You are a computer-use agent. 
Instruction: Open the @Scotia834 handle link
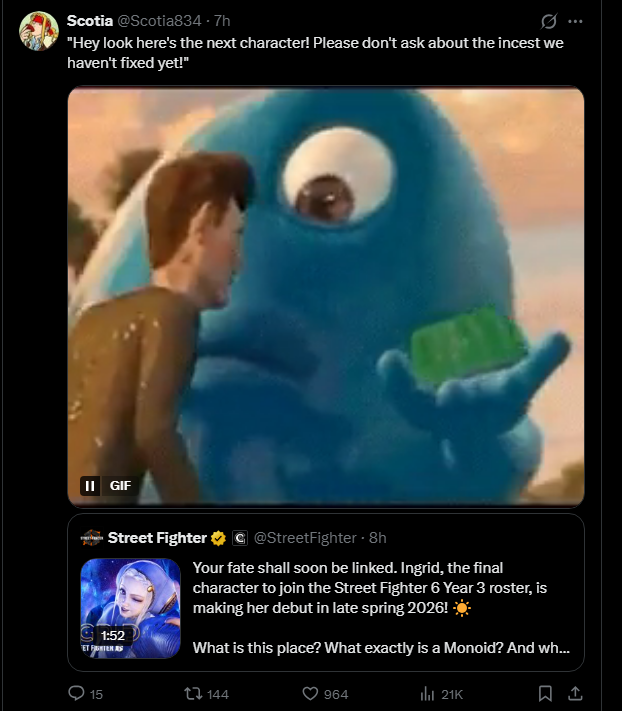(159, 20)
